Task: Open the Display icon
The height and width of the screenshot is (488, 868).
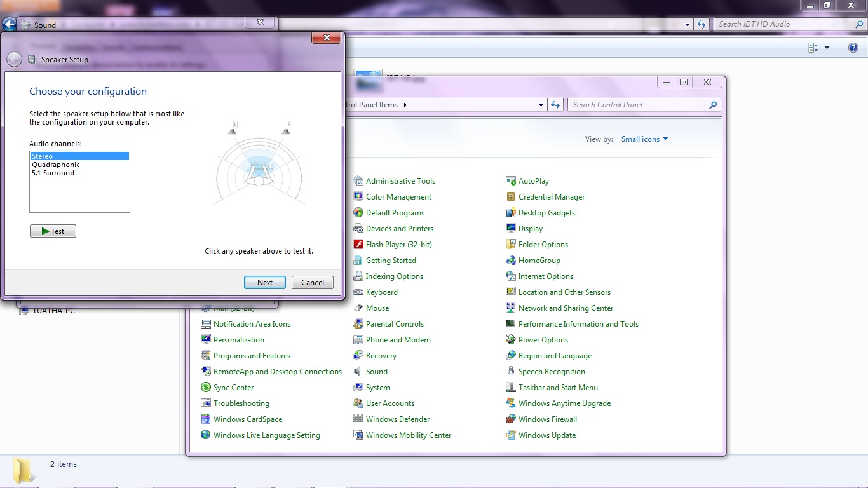Action: [x=511, y=229]
